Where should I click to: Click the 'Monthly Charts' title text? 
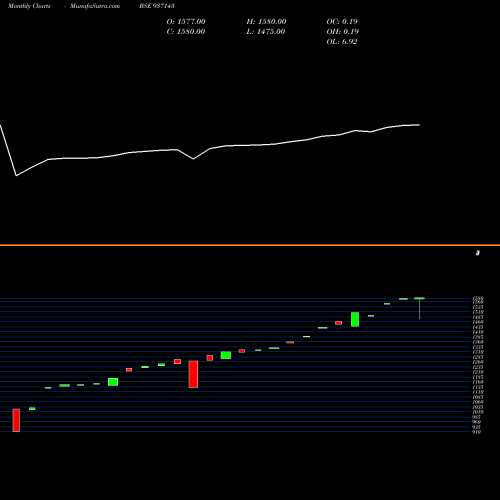[29, 6]
